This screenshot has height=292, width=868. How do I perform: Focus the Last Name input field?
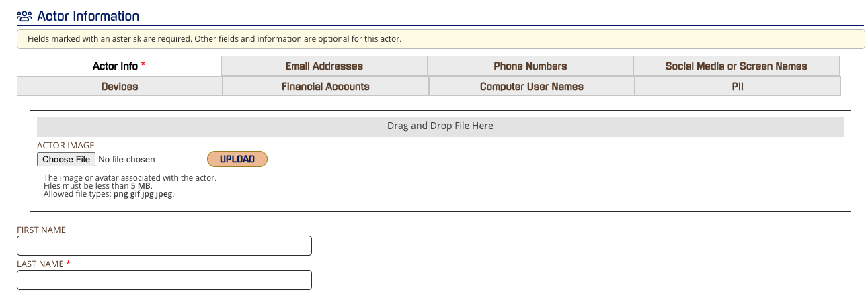164,280
